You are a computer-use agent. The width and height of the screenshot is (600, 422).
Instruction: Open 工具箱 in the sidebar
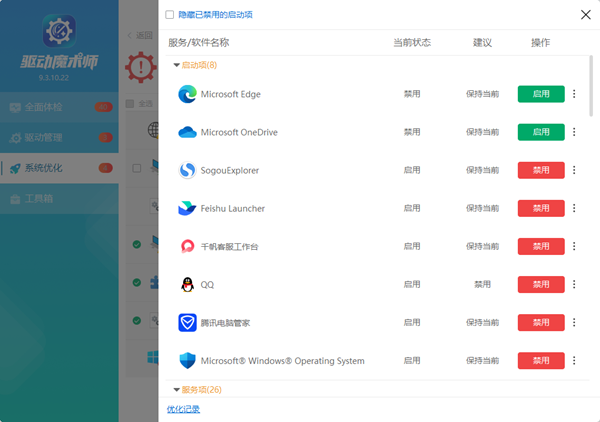click(x=59, y=199)
